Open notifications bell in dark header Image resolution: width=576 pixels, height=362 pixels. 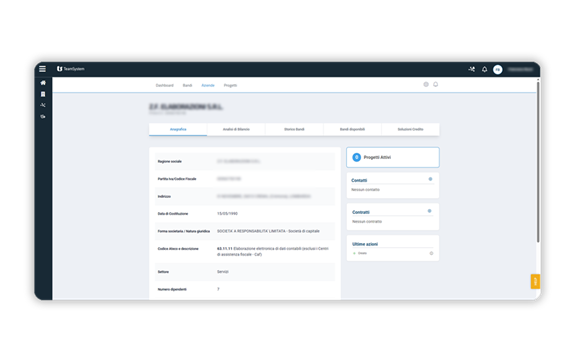[x=485, y=69]
